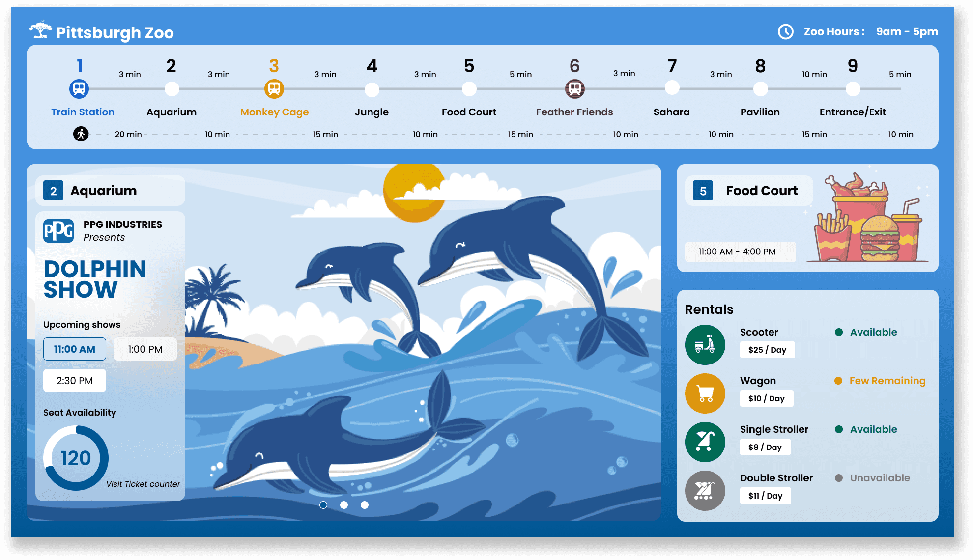
Task: Click the Single Stroller rental icon
Action: (705, 442)
